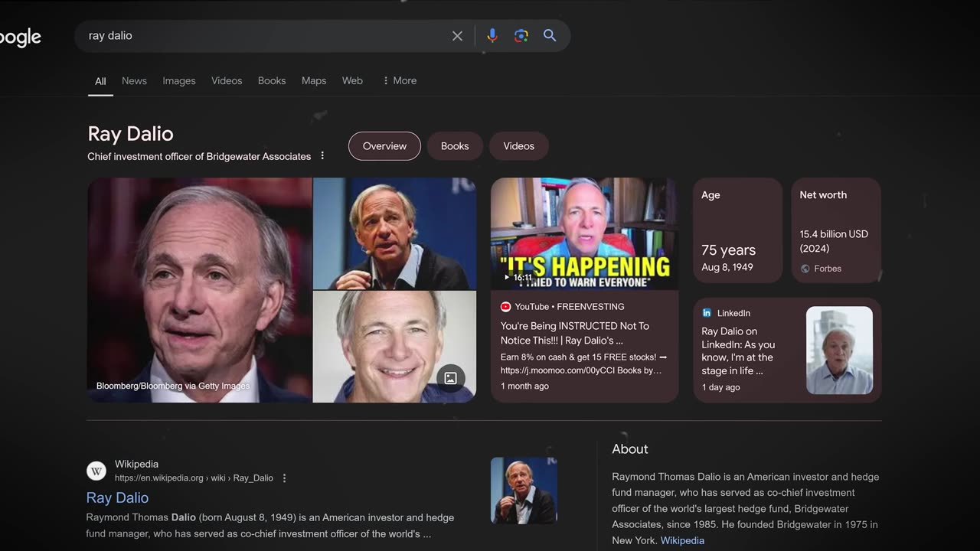The height and width of the screenshot is (551, 980).
Task: Open the LinkedIn post thumbnail image
Action: pos(839,350)
